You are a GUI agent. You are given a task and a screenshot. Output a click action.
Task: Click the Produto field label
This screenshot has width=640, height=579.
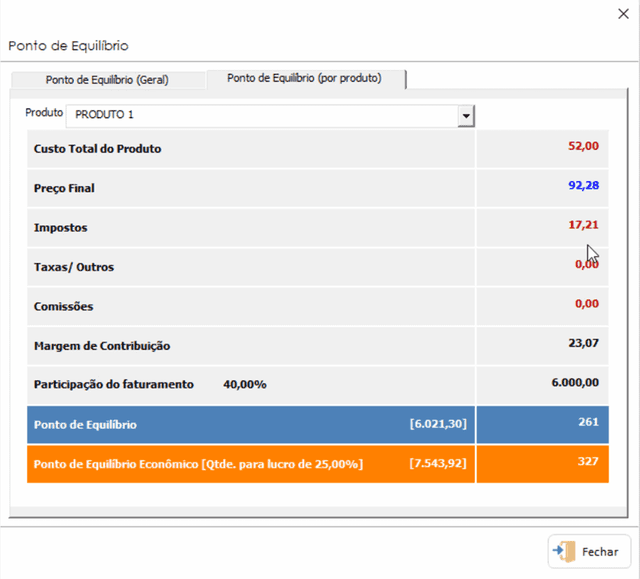[x=44, y=113]
